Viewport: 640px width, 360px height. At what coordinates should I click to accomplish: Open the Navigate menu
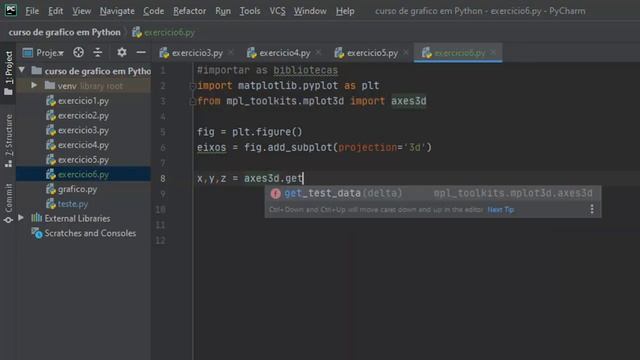coord(117,11)
